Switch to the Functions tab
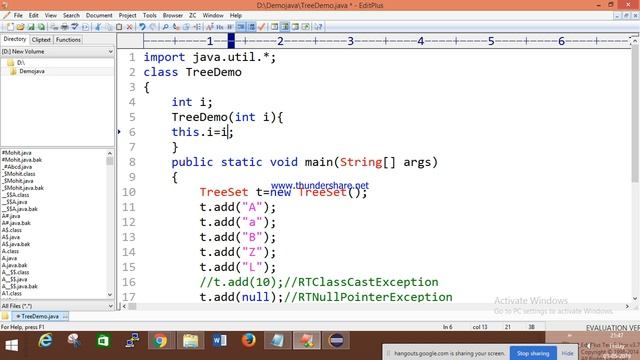Viewport: 640px width, 360px height. pyautogui.click(x=68, y=40)
